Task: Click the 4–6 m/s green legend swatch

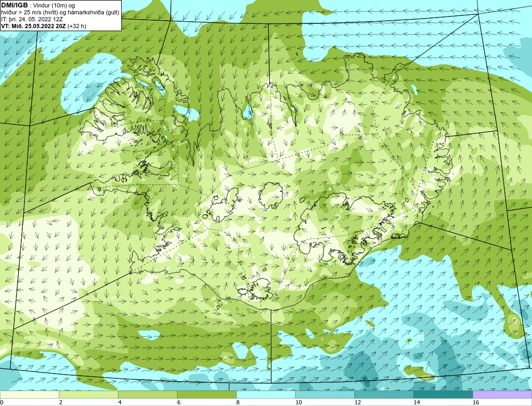Action: pyautogui.click(x=147, y=395)
